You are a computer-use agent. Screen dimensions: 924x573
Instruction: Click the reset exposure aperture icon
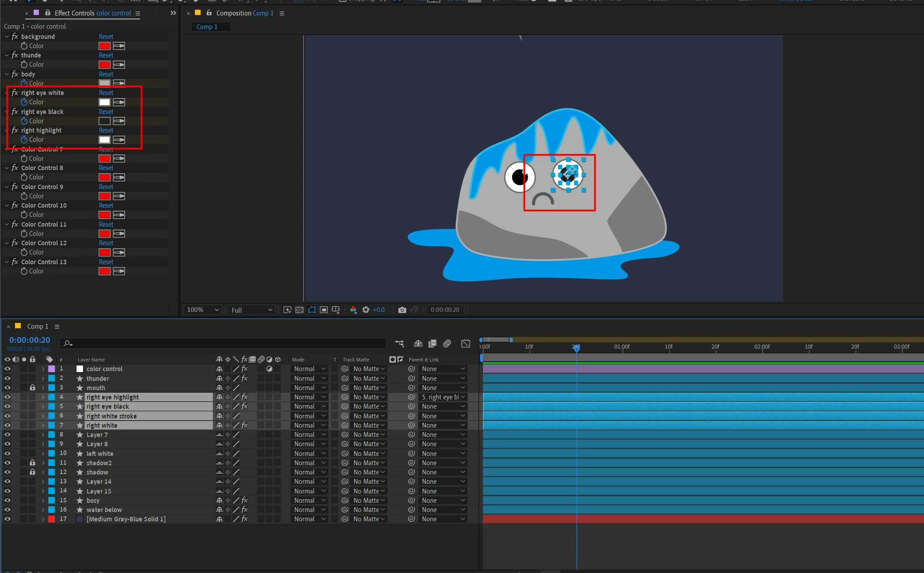365,310
